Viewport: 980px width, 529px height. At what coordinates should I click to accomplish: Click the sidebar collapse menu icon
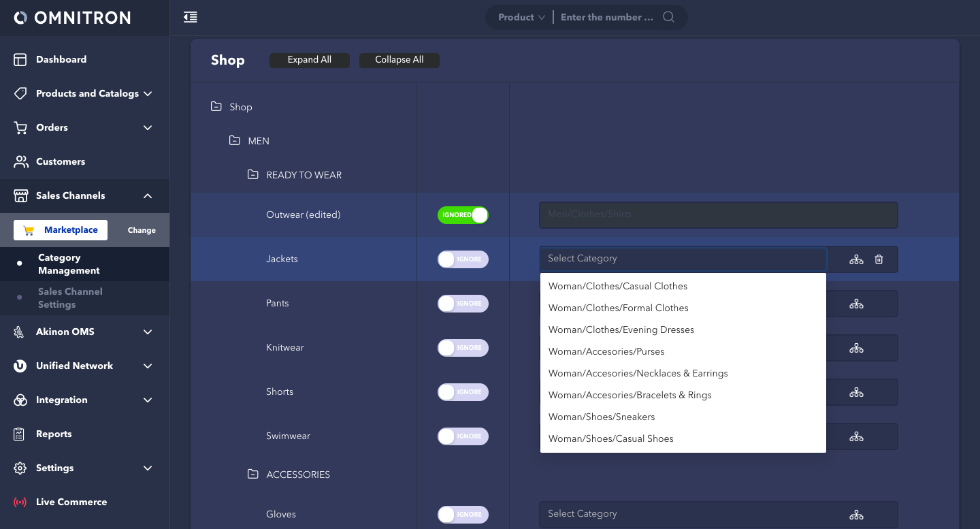click(191, 17)
